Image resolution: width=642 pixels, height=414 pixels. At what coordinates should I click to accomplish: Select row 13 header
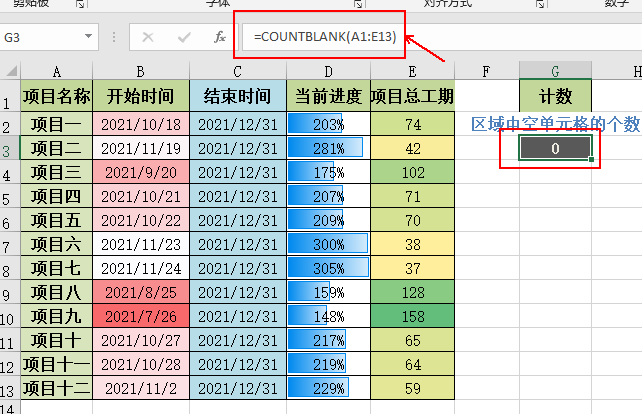[10, 387]
